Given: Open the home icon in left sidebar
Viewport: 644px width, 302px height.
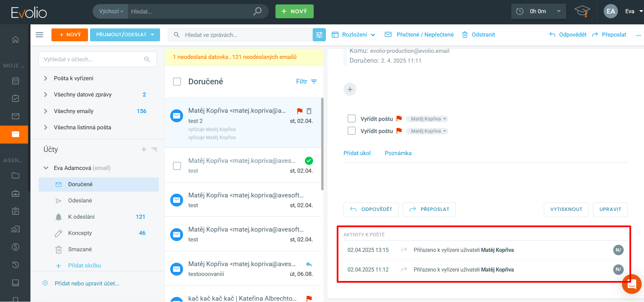Looking at the screenshot, I should (16, 40).
